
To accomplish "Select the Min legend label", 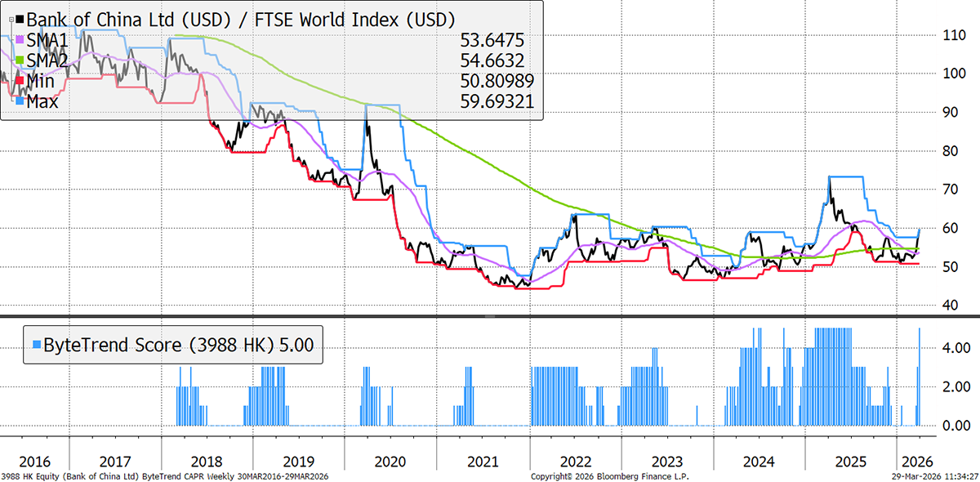I will click(41, 82).
